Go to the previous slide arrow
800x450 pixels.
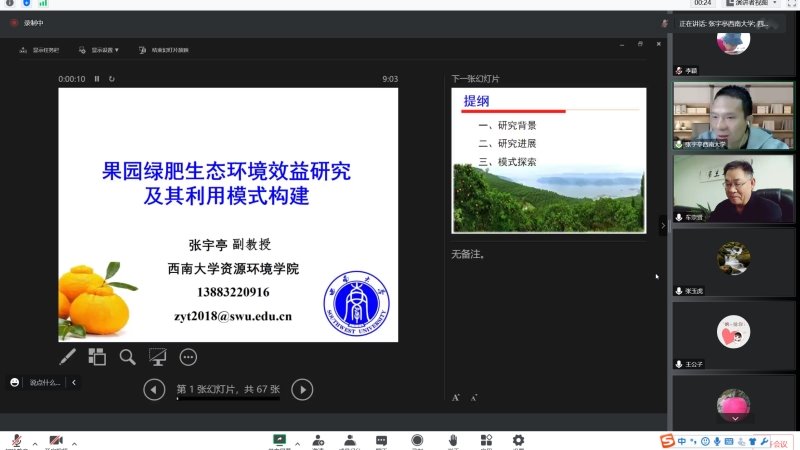[154, 390]
